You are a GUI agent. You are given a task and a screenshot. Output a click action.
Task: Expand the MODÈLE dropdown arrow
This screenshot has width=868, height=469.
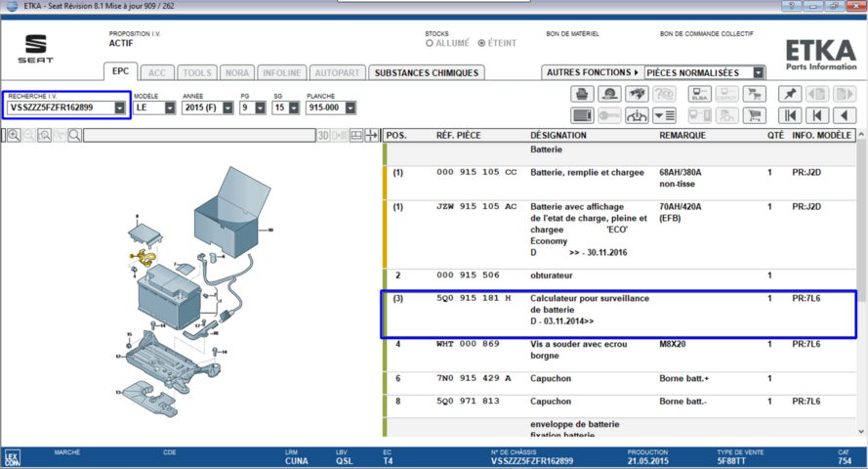(x=170, y=108)
